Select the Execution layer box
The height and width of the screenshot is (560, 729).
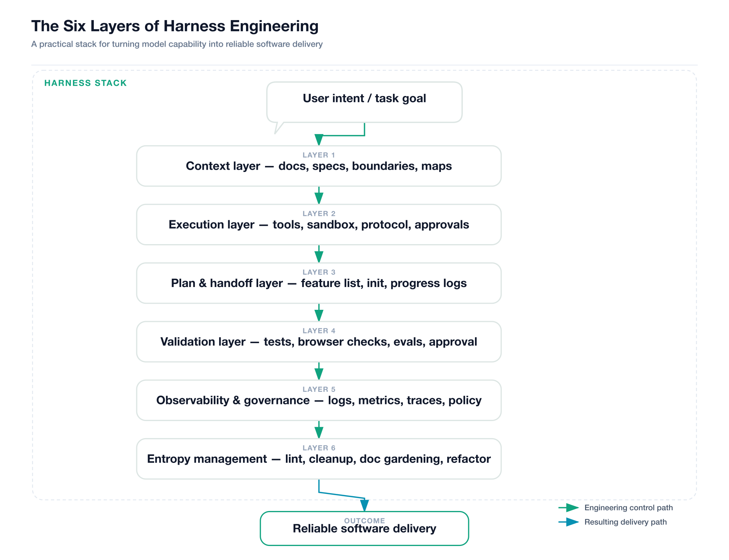(319, 225)
